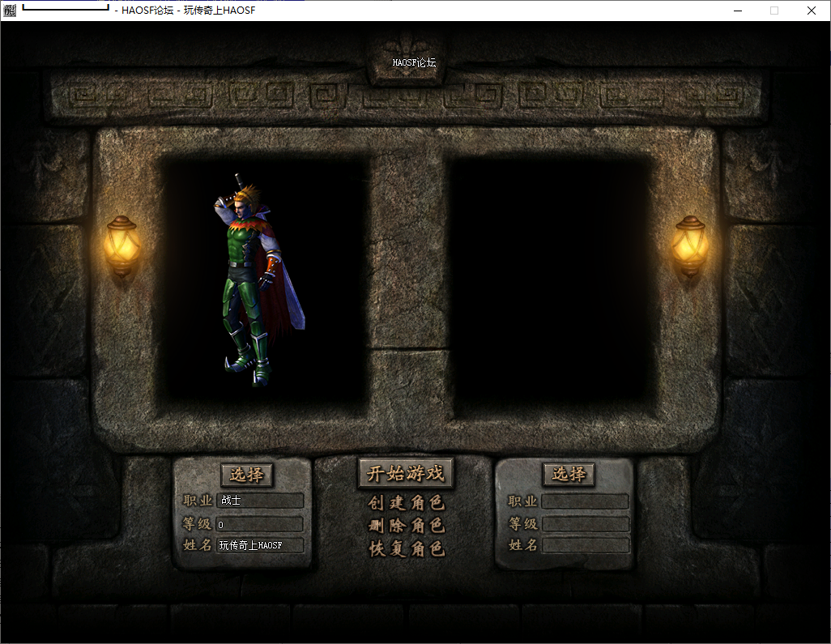Click the app icon in the title bar
The height and width of the screenshot is (644, 831).
(x=10, y=11)
